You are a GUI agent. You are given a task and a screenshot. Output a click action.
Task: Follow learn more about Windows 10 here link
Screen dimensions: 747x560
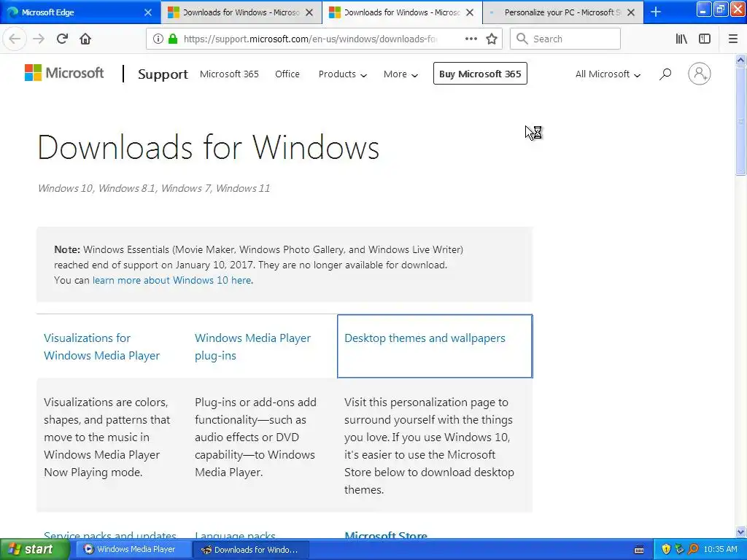point(171,280)
